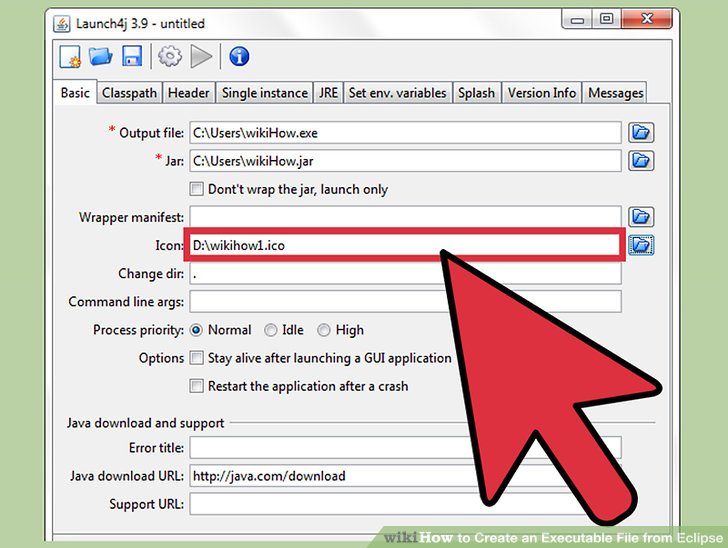Viewport: 728px width, 548px height.
Task: Close the Launch4j window
Action: click(647, 20)
